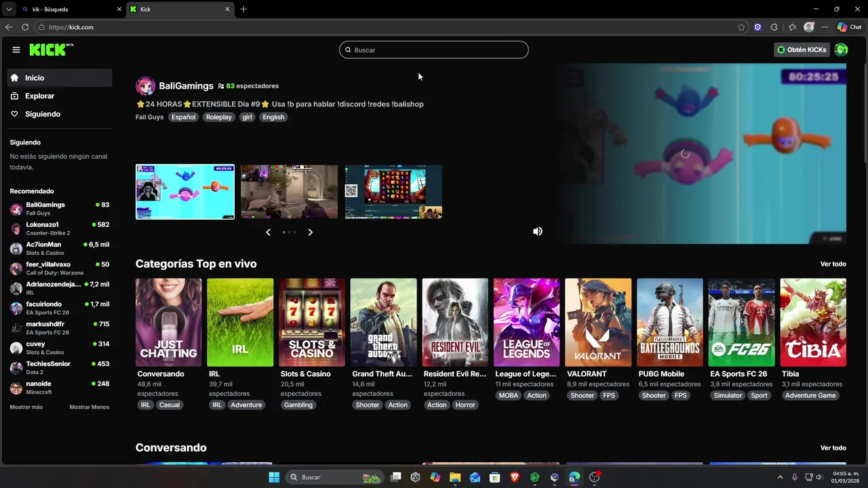Image resolution: width=868 pixels, height=488 pixels.
Task: Click the Inicio home icon
Action: tap(14, 78)
